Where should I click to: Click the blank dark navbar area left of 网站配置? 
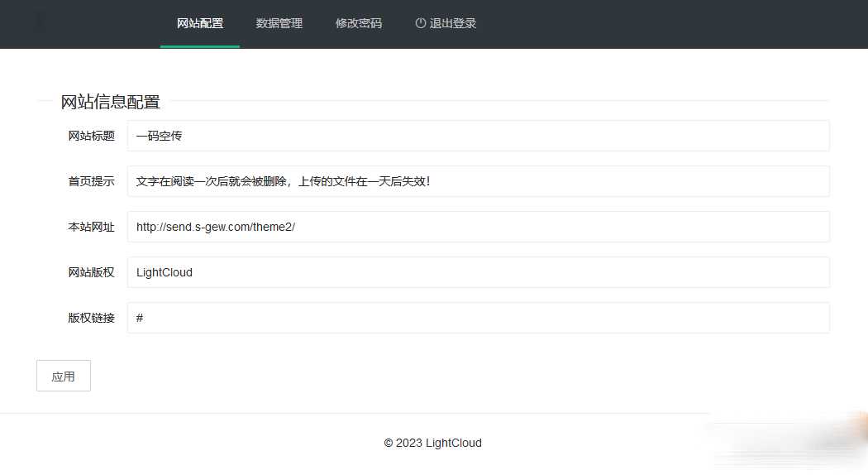click(83, 24)
